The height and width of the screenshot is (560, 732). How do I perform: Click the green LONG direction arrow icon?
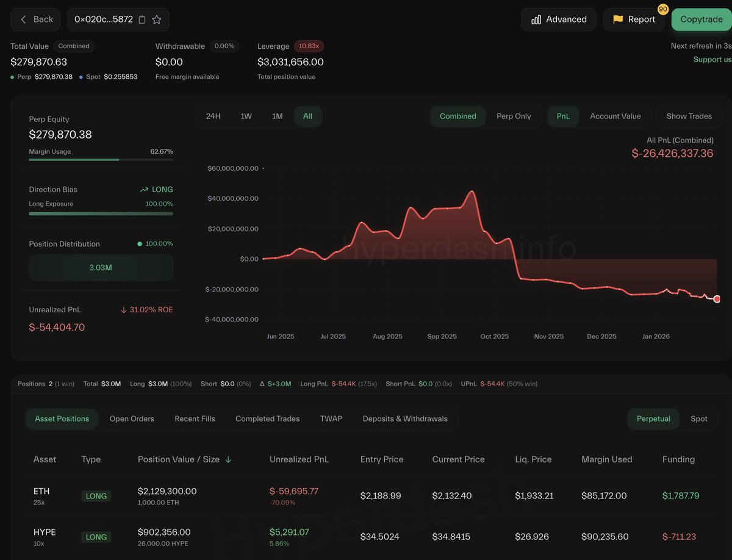click(144, 189)
